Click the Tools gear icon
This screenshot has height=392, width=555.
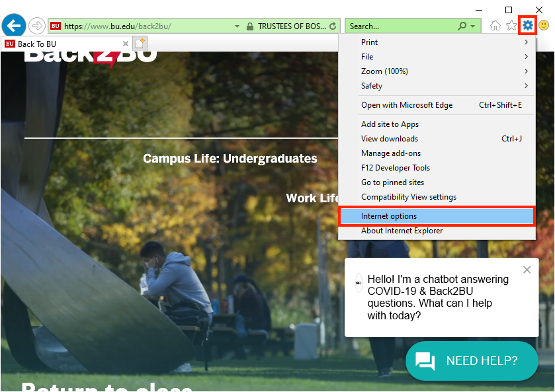527,25
